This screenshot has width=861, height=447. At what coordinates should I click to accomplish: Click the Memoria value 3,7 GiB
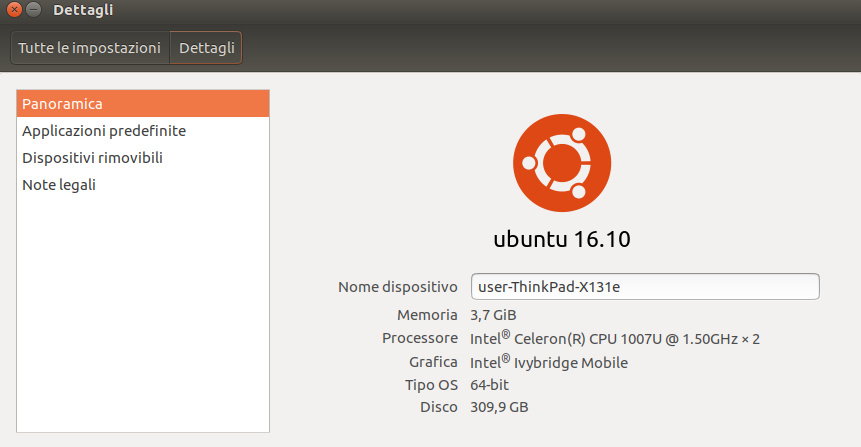493,315
